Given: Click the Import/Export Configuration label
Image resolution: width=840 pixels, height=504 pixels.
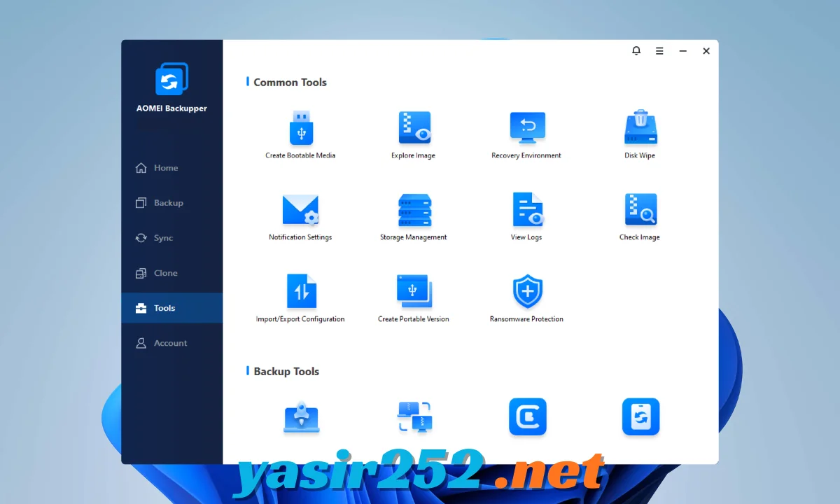Looking at the screenshot, I should click(x=300, y=319).
